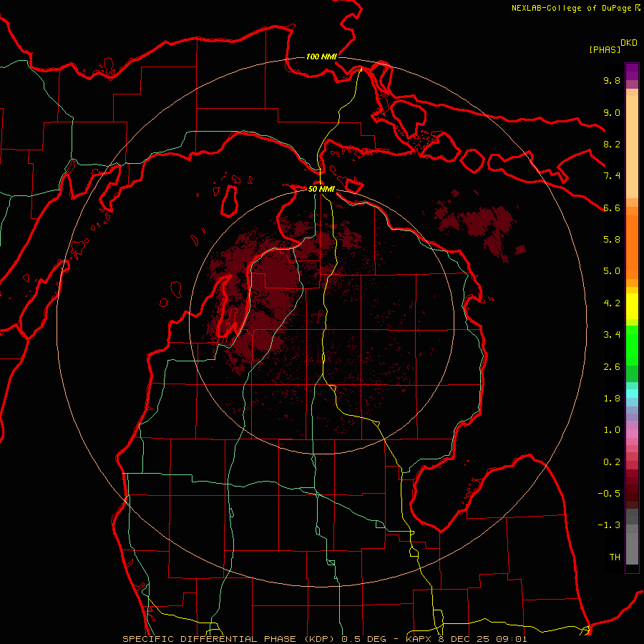Click the 9.0 value on the color scale
Viewport: 644px width, 644px height.
[x=612, y=112]
